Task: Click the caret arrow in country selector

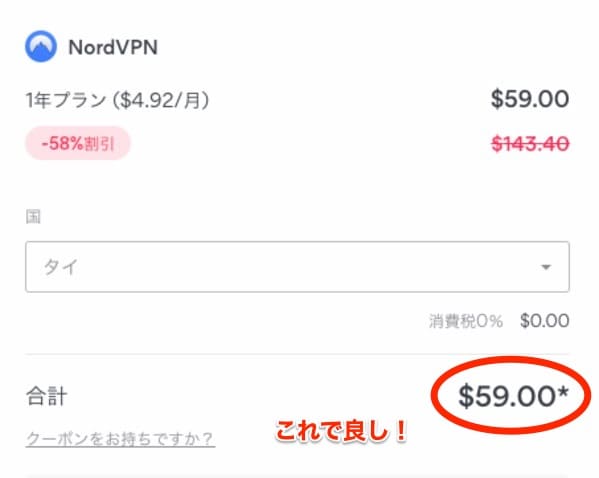Action: click(x=546, y=267)
